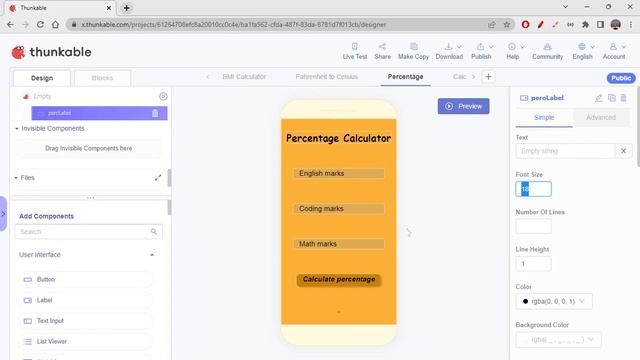This screenshot has width=640, height=360.
Task: Click the Public project badge
Action: (621, 78)
